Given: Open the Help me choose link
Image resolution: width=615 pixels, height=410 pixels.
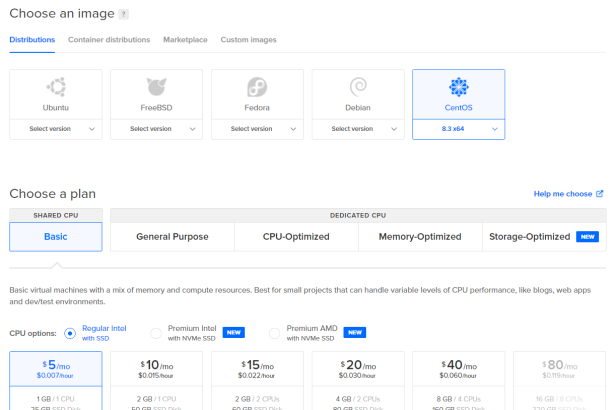Looking at the screenshot, I should 563,194.
